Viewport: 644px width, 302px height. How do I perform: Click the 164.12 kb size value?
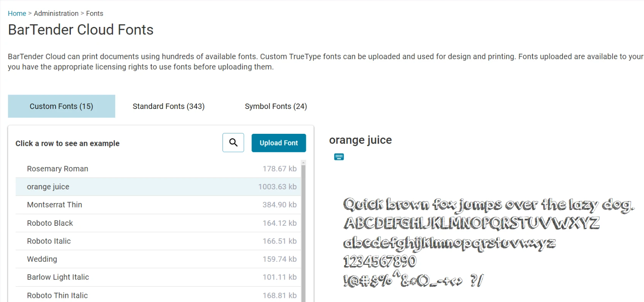[x=280, y=223]
